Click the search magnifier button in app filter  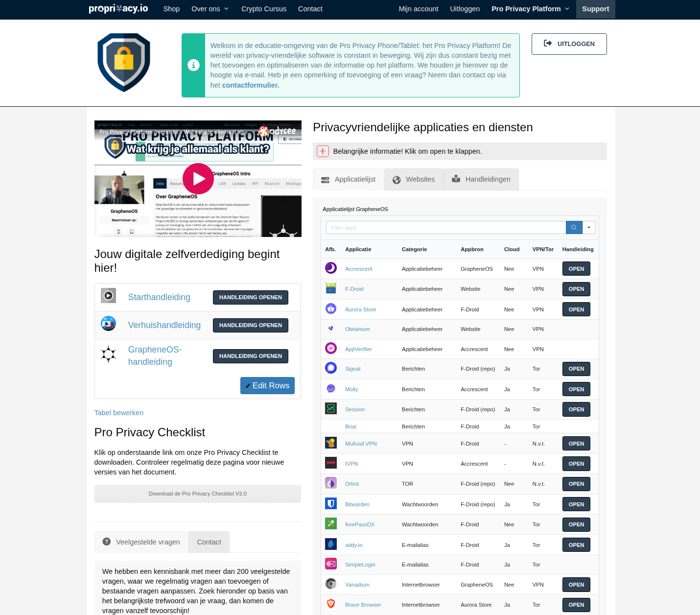[x=574, y=228]
